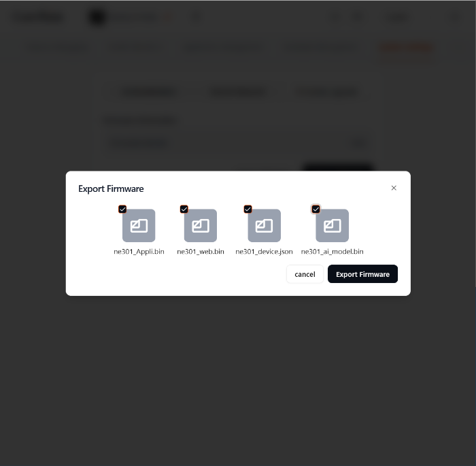This screenshot has height=466, width=476.
Task: Cancel the firmware export dialog
Action: [x=305, y=274]
